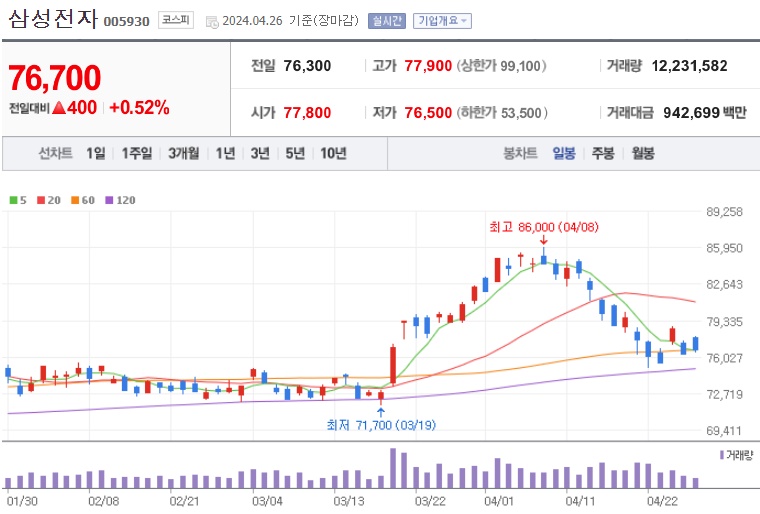Click the 최저 71,700 (03/19) marker label
760x514 pixels.
coord(381,425)
